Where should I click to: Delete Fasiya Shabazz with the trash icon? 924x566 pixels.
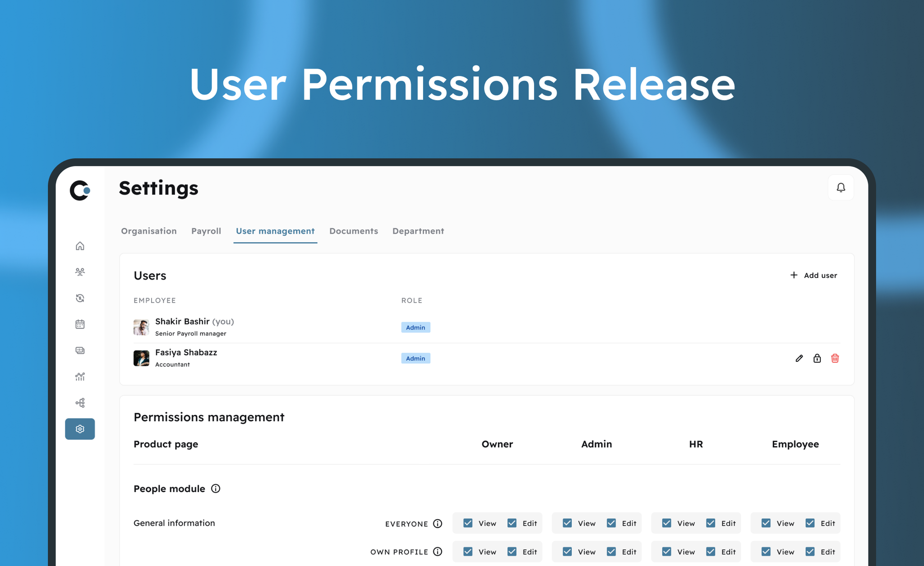pyautogui.click(x=835, y=359)
